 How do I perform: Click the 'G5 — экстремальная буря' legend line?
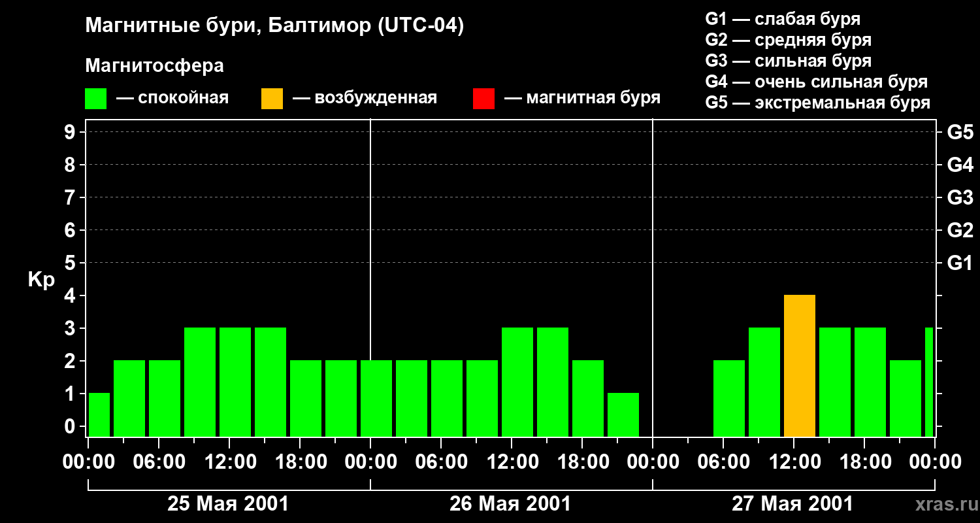click(x=817, y=103)
